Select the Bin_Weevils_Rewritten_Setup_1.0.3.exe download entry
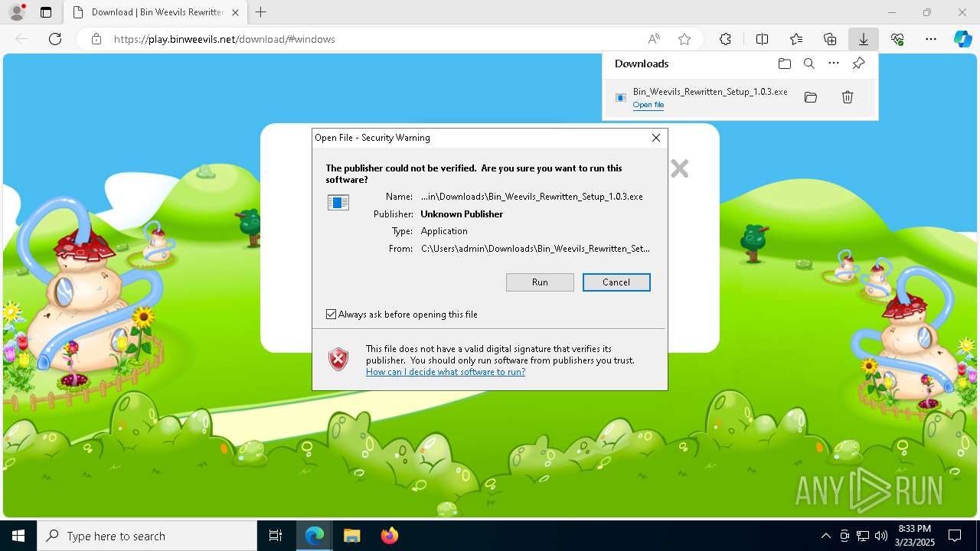The height and width of the screenshot is (551, 980). click(x=740, y=97)
